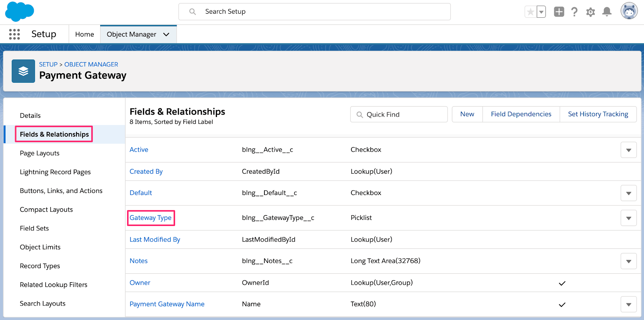Open Related Lookup Filters in the sidebar
Screen dimensions: 644x320
coord(54,285)
